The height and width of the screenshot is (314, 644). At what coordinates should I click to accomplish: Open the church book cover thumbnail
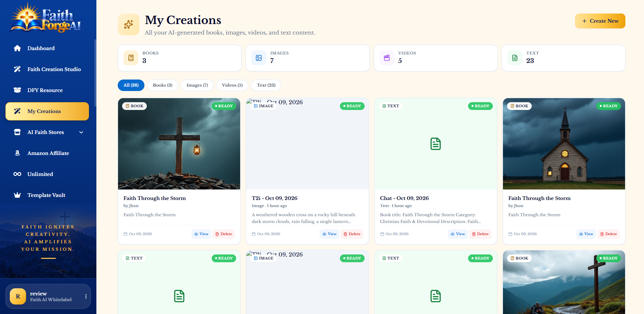click(x=564, y=144)
